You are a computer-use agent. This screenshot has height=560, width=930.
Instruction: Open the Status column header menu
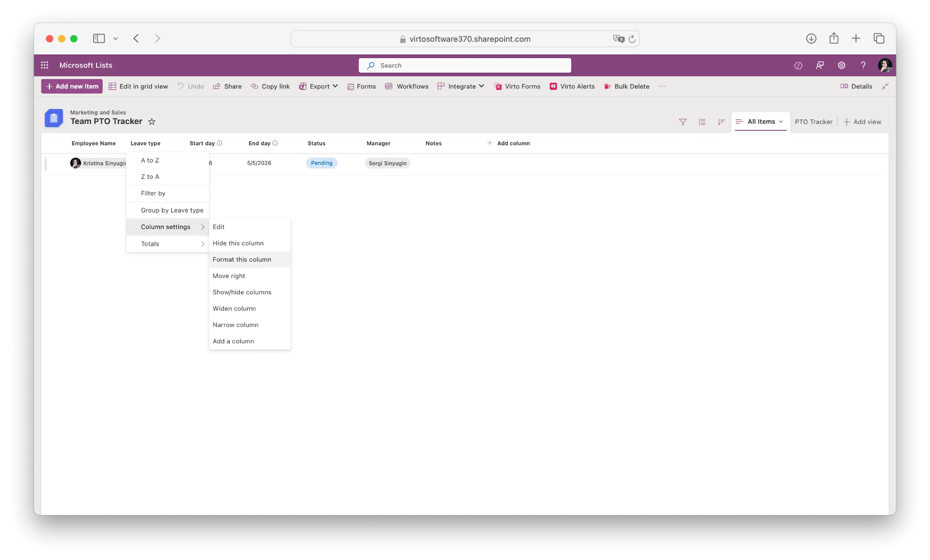316,143
